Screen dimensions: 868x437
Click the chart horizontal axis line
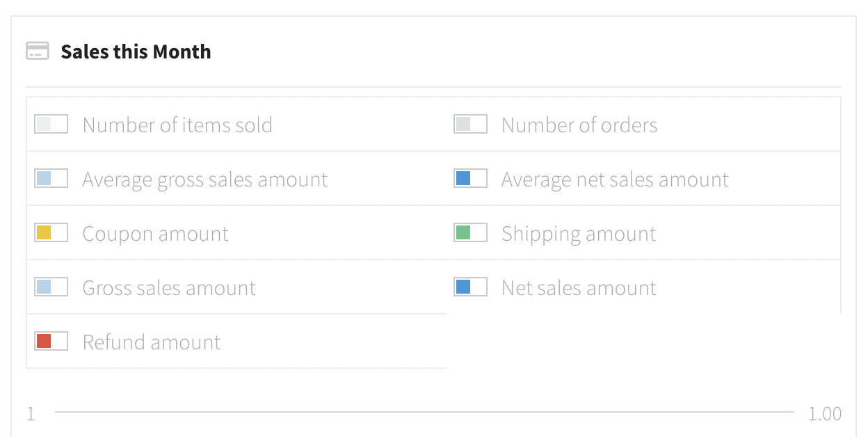tap(424, 413)
